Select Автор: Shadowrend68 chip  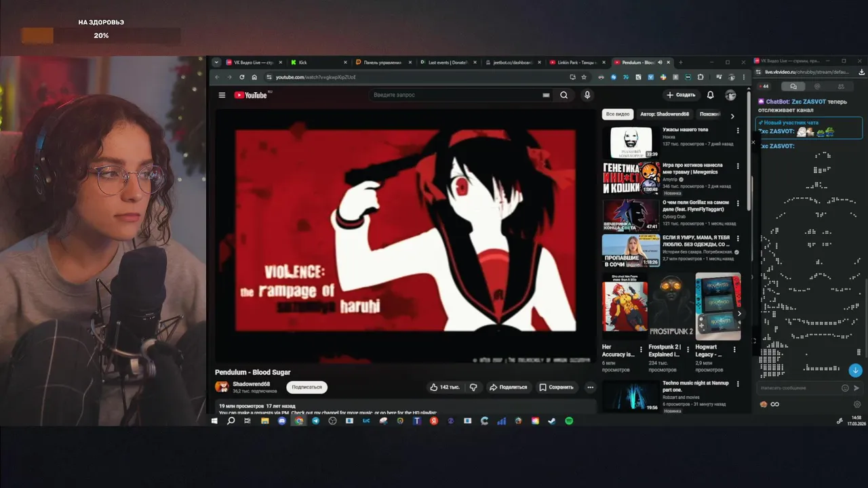pos(665,115)
